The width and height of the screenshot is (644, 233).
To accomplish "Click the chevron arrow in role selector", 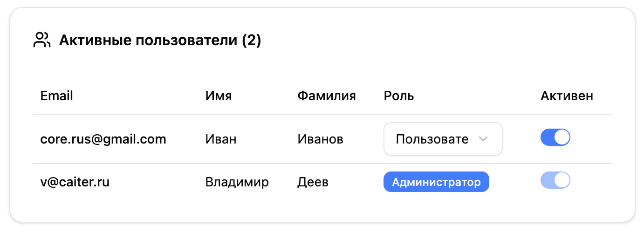I will [x=483, y=139].
